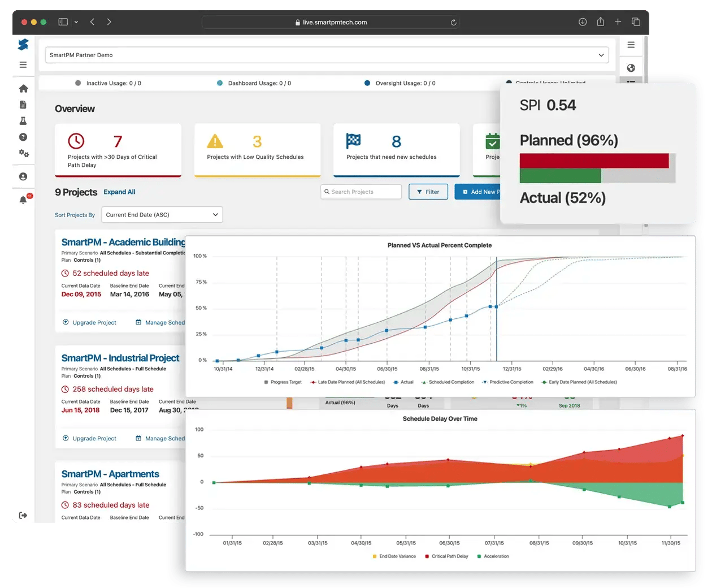Image resolution: width=712 pixels, height=588 pixels.
Task: Click Manage Schedules for Industrial Project
Action: [x=160, y=439]
